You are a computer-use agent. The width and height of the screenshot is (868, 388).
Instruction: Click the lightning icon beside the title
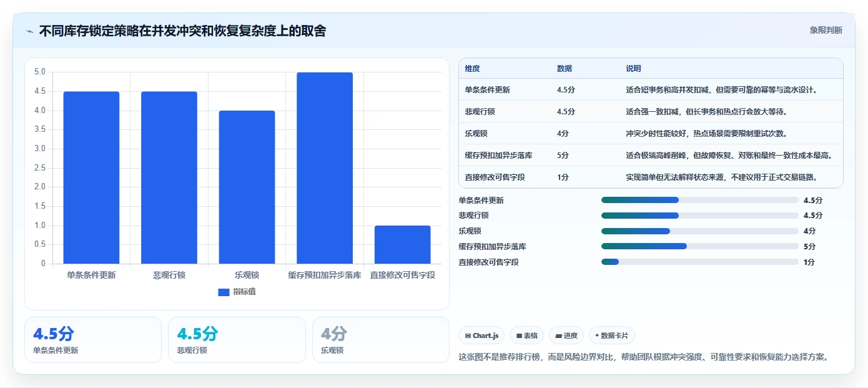tap(29, 31)
